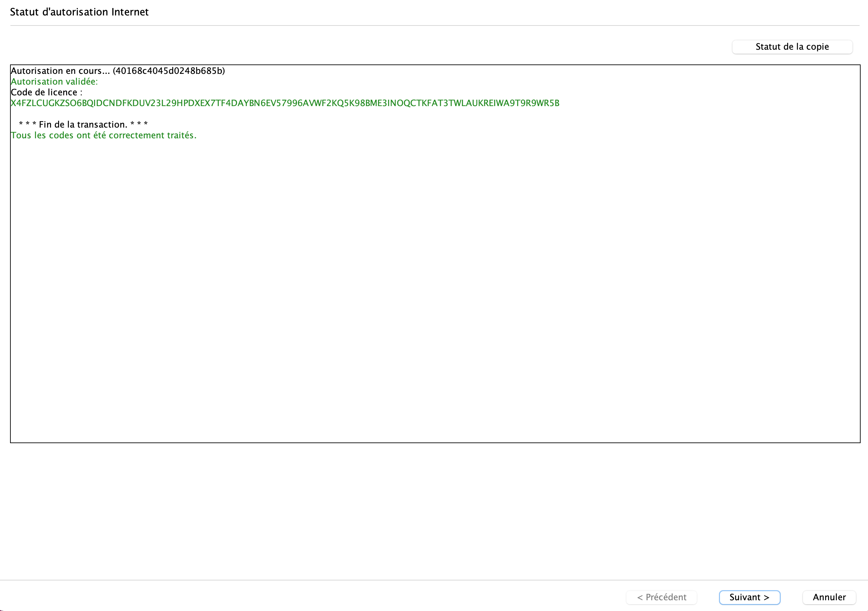Viewport: 868px width, 611px height.
Task: Click the 'Autorisation en cours...' text
Action: [60, 71]
